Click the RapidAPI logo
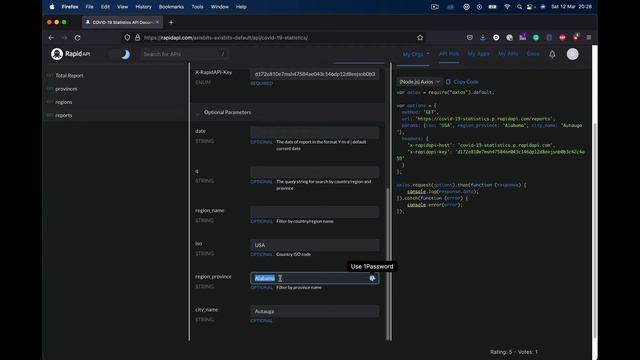The width and height of the screenshot is (640, 360). pyautogui.click(x=70, y=54)
